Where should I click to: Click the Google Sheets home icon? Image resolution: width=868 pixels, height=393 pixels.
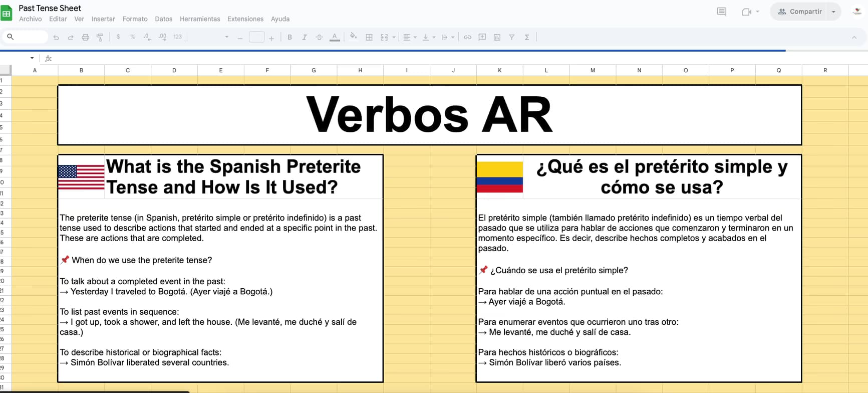click(7, 14)
